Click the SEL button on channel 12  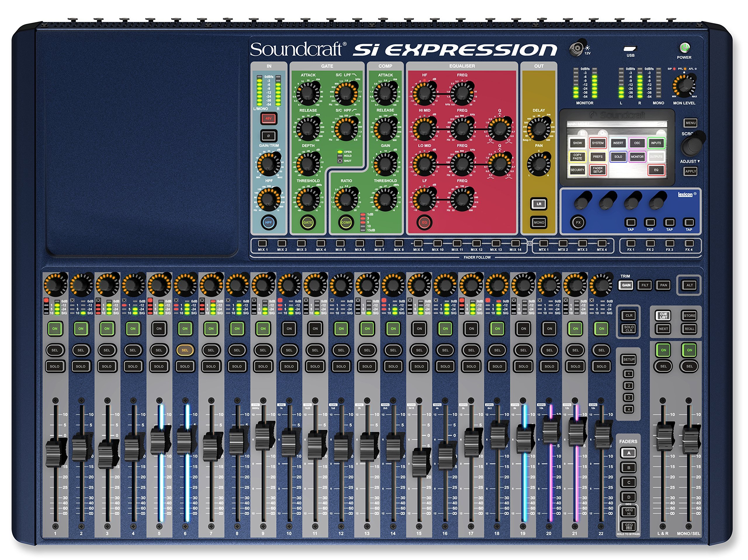point(341,350)
